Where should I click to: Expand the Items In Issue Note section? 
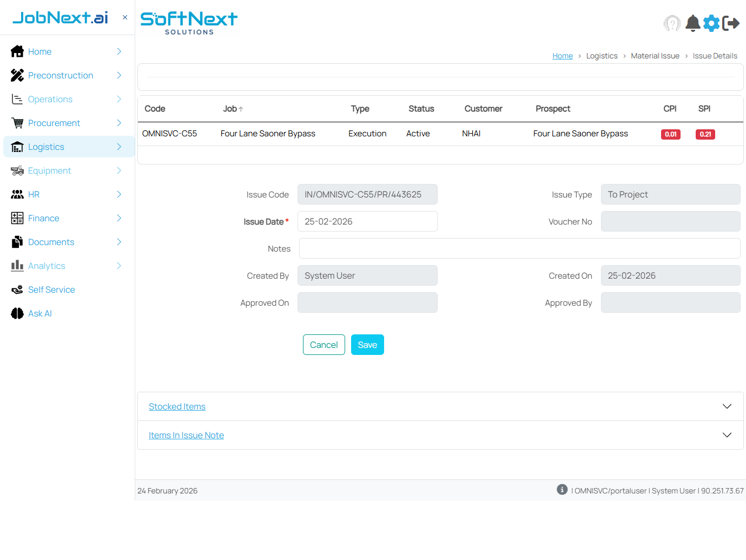186,435
